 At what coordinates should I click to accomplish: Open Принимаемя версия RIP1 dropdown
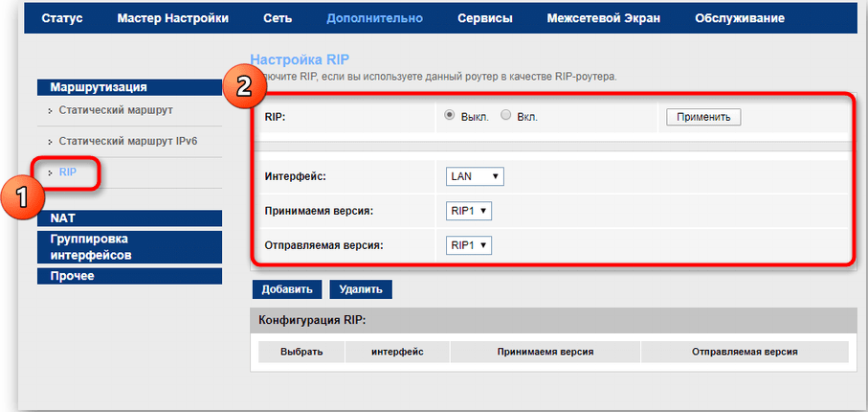[469, 211]
